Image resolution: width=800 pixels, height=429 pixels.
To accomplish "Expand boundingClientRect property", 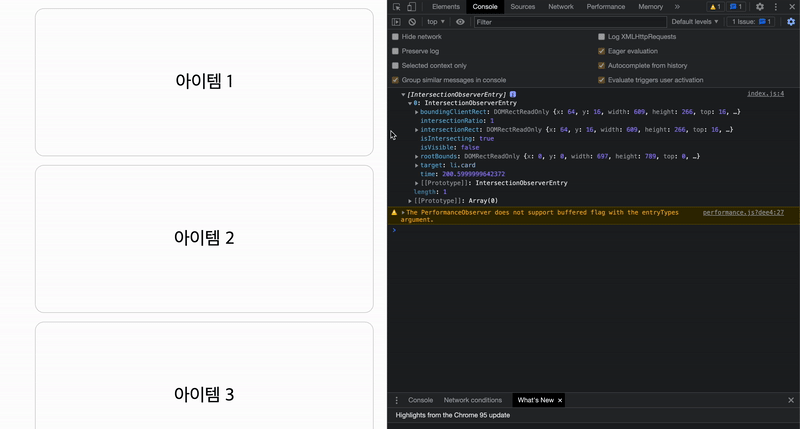I will [416, 112].
